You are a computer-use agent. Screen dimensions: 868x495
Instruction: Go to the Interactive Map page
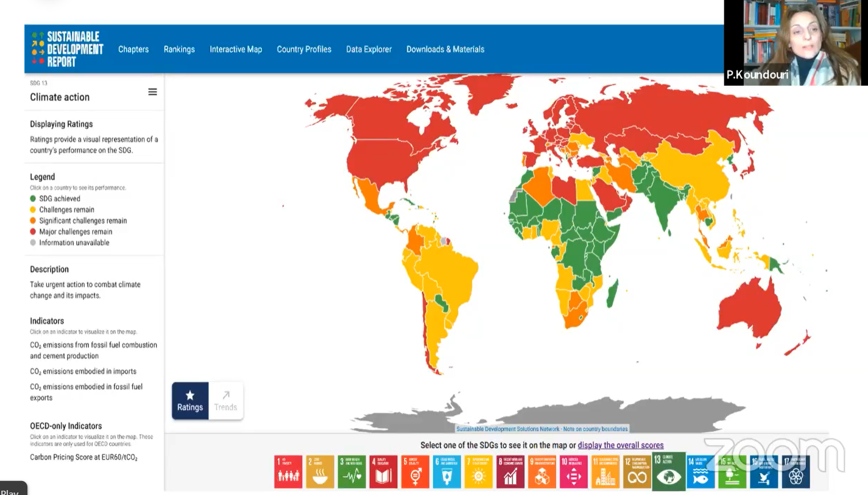pyautogui.click(x=236, y=49)
